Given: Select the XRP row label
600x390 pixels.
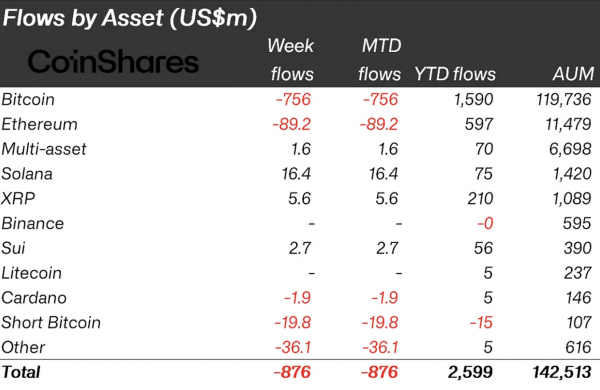Looking at the screenshot, I should coord(18,199).
